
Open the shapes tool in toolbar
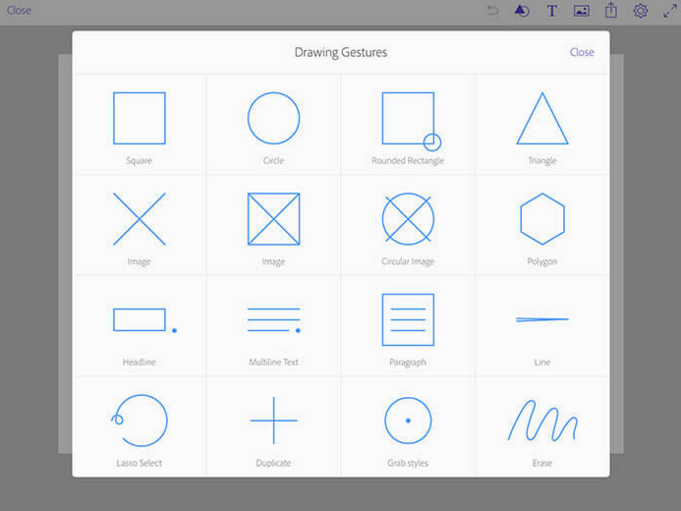click(522, 10)
